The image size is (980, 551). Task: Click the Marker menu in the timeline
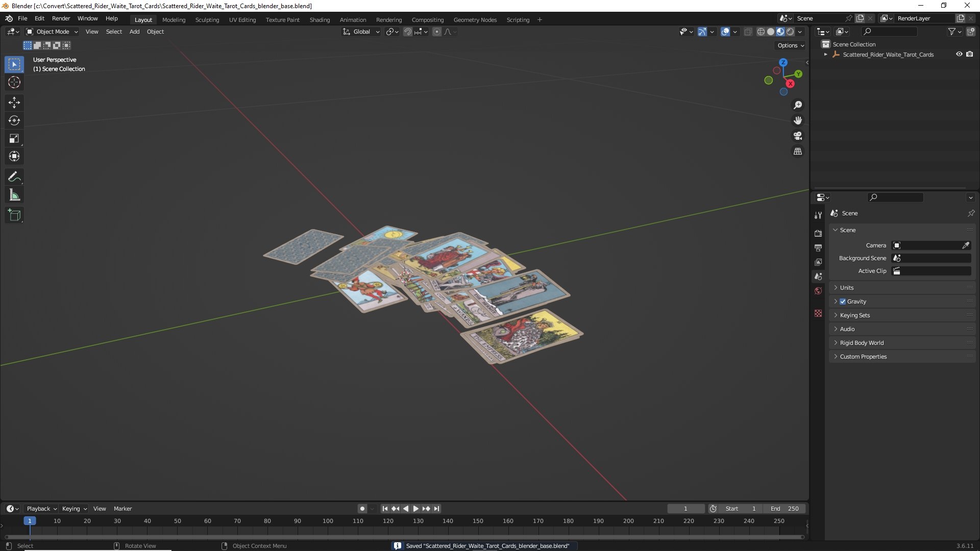click(x=122, y=509)
